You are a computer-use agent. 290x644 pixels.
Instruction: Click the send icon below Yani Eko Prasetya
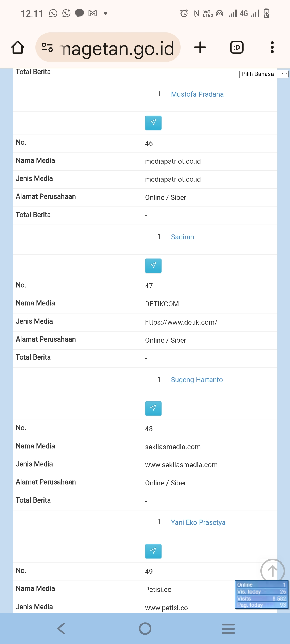[153, 551]
